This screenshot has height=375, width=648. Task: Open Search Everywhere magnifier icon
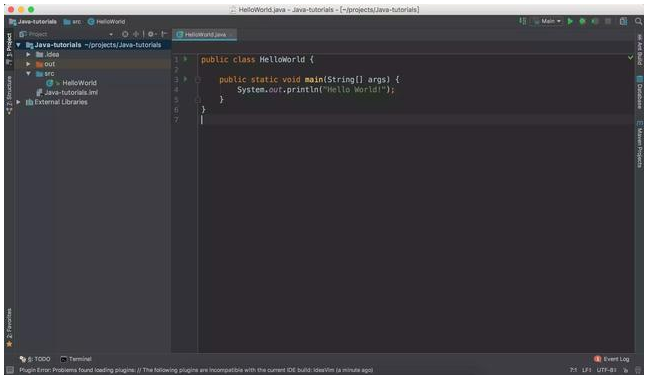click(x=638, y=21)
